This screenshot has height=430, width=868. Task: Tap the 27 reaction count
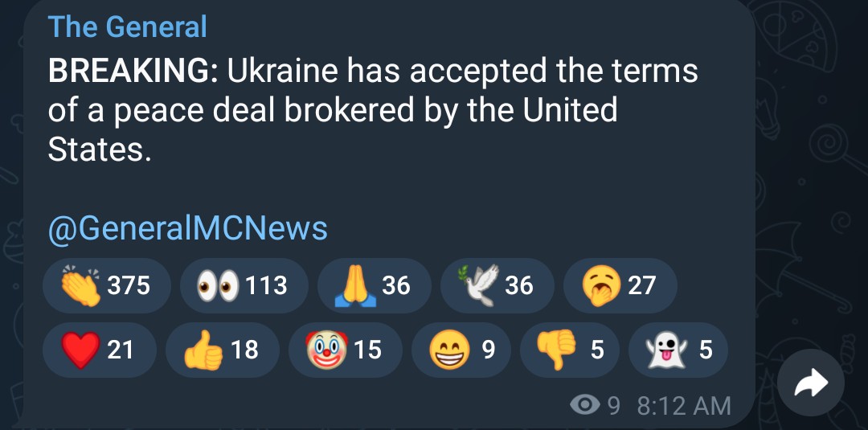641,285
